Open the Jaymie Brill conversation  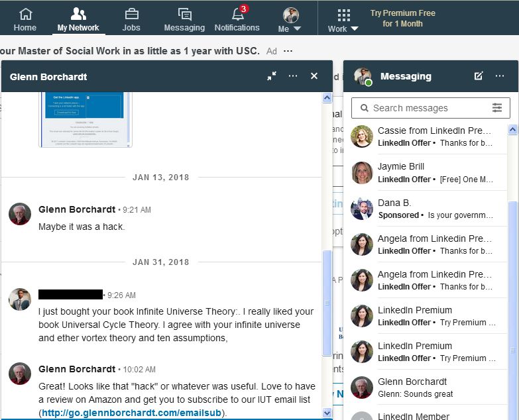tap(426, 173)
